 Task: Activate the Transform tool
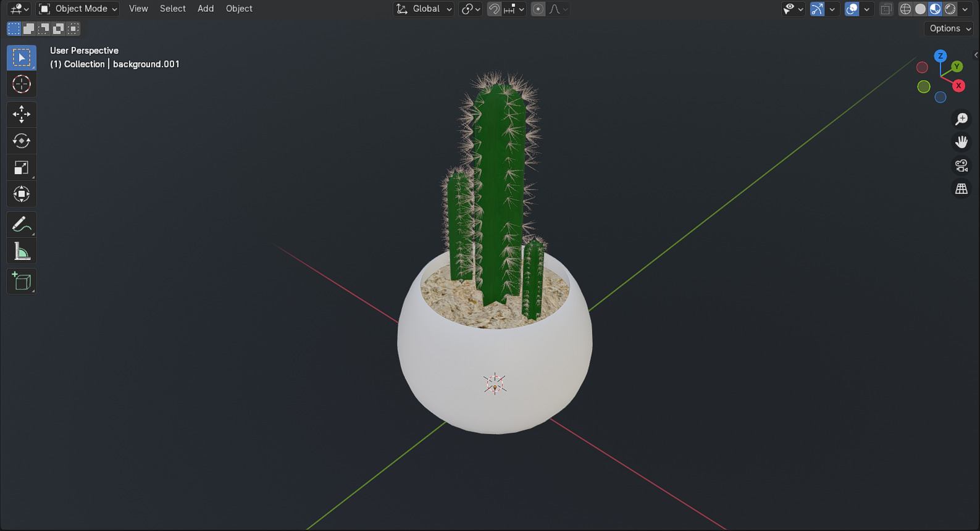coord(22,194)
